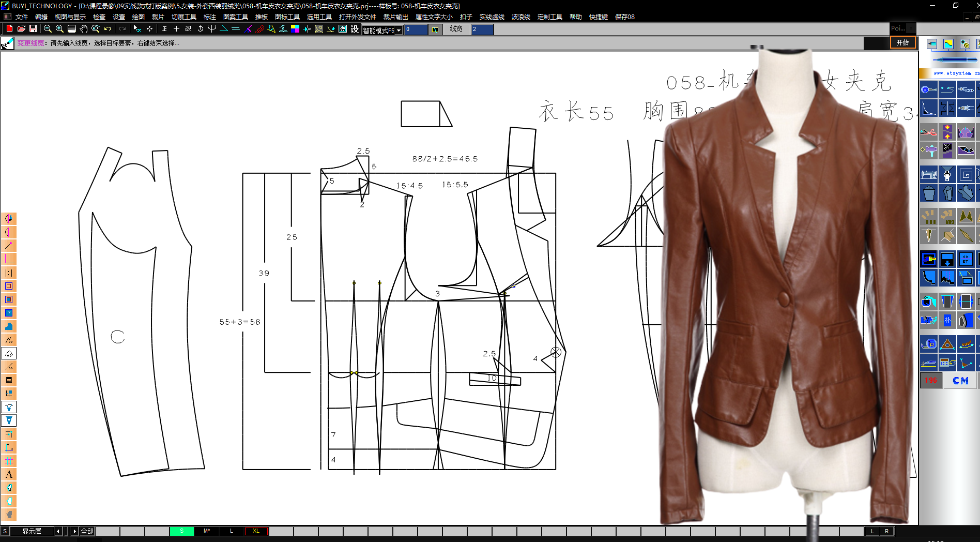Click the spiral icon in right panel
The height and width of the screenshot is (542, 980).
coord(966,174)
